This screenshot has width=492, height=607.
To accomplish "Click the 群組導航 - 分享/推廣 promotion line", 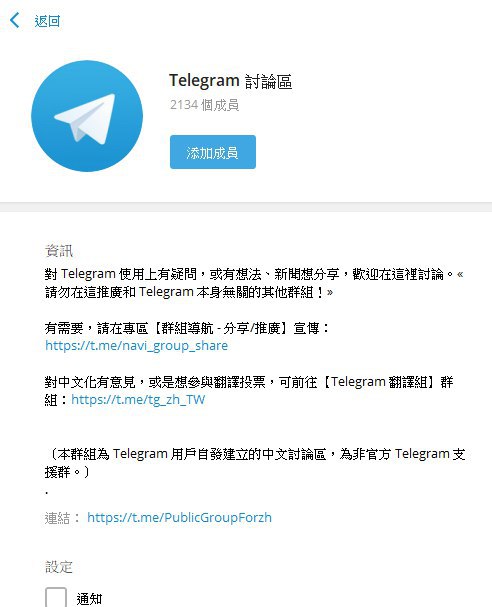I will 187,328.
